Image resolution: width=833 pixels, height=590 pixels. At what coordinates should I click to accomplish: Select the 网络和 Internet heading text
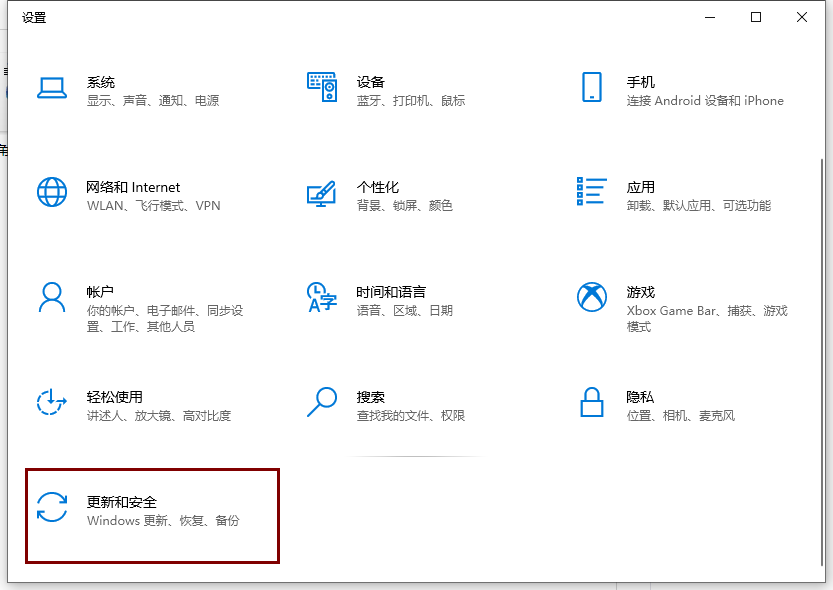pyautogui.click(x=133, y=187)
